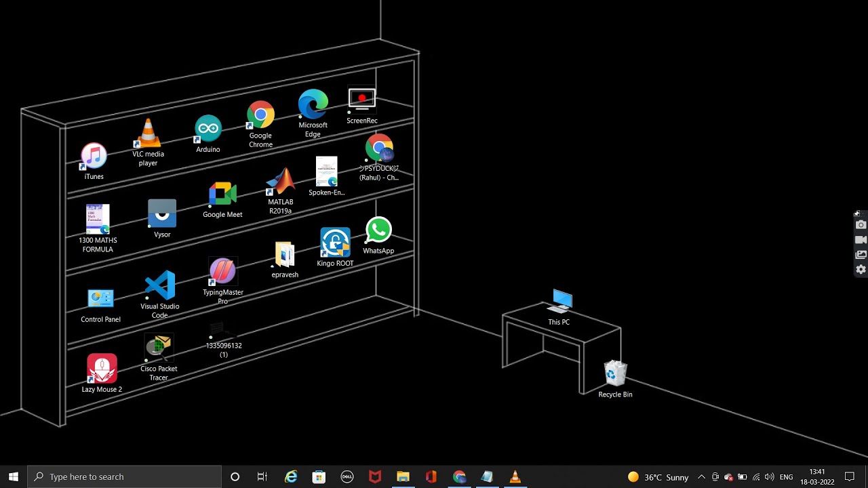Select the 1335096132 (1) file
This screenshot has height=488, width=868.
click(224, 340)
